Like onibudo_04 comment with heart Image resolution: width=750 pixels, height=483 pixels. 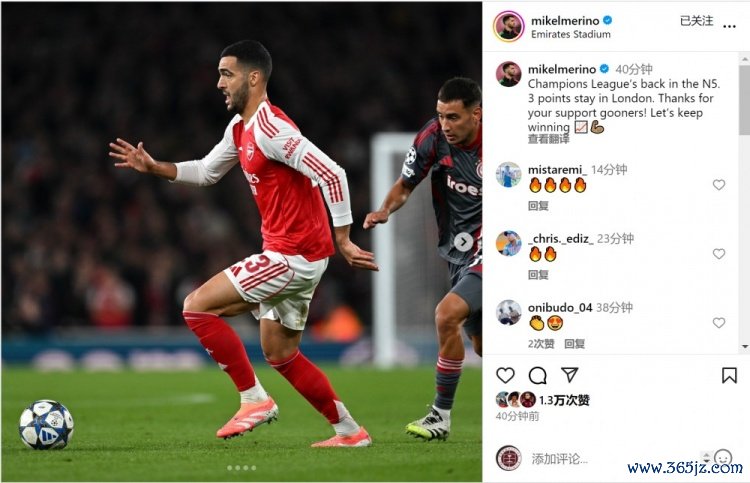[718, 323]
